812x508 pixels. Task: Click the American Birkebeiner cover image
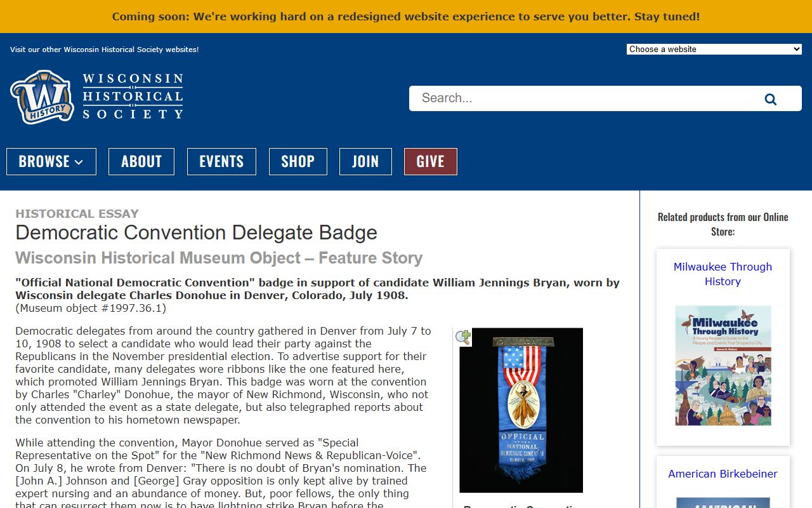[723, 502]
